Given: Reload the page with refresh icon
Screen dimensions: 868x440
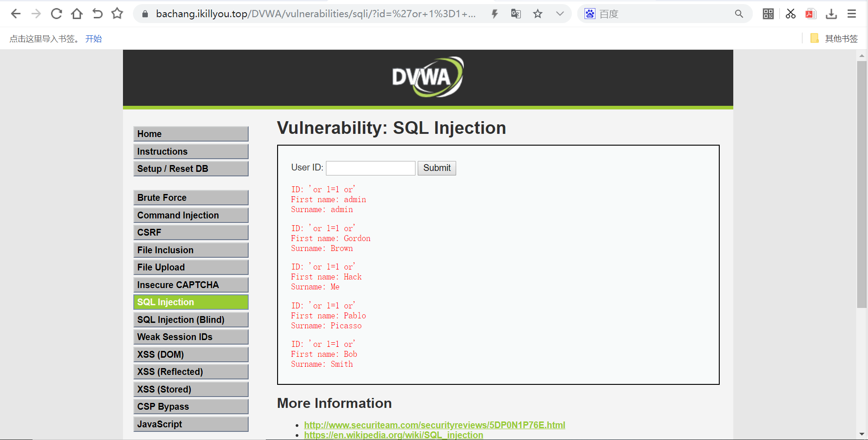Looking at the screenshot, I should (57, 14).
